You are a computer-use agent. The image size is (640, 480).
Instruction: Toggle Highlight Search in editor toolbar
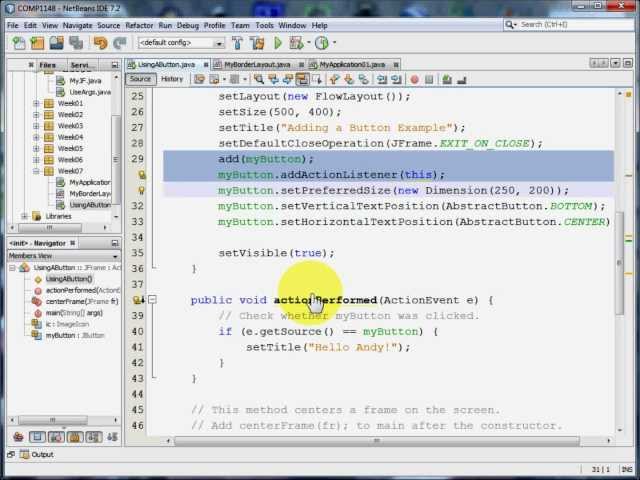click(302, 79)
